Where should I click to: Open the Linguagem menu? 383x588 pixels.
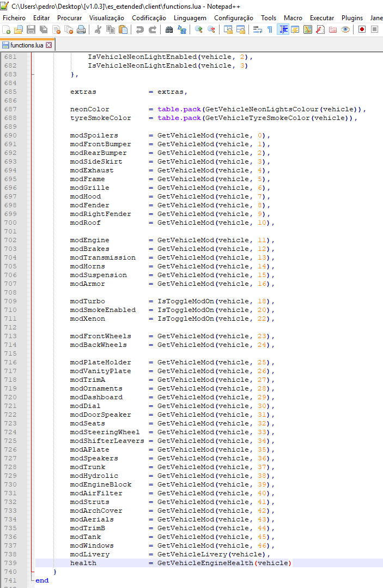coord(190,18)
